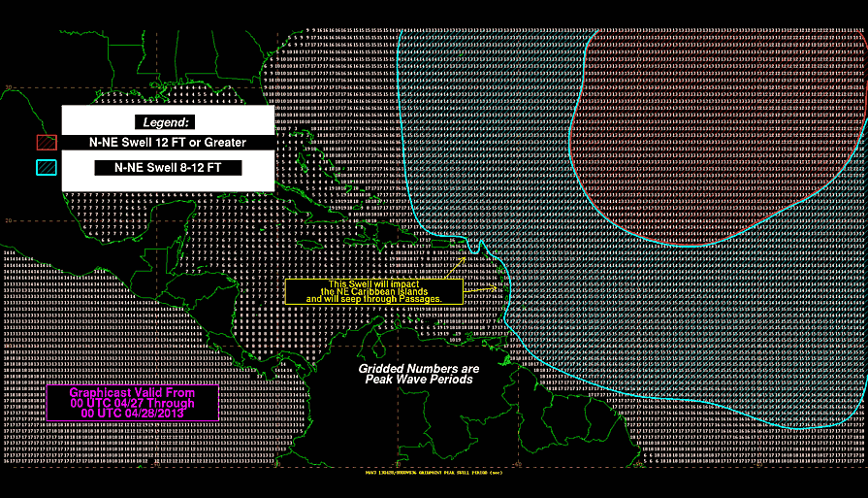The height and width of the screenshot is (498, 868).
Task: Click the red hatched 12 FT swell swatch
Action: [47, 143]
